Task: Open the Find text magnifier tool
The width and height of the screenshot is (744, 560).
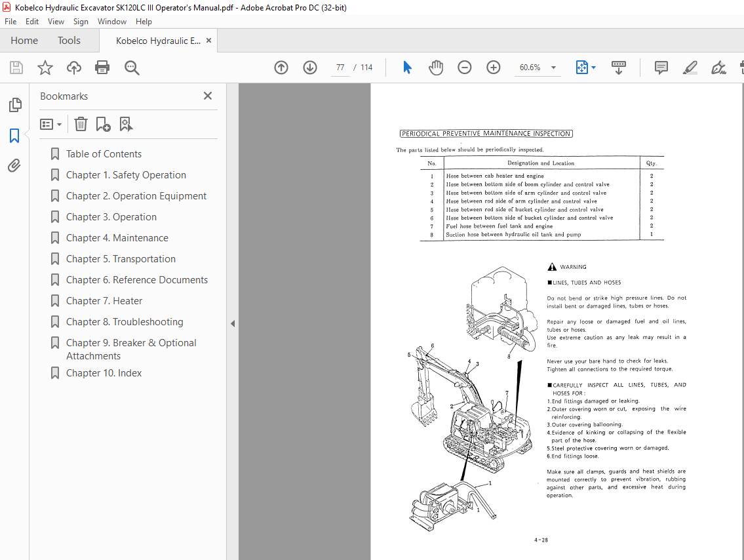Action: point(132,68)
